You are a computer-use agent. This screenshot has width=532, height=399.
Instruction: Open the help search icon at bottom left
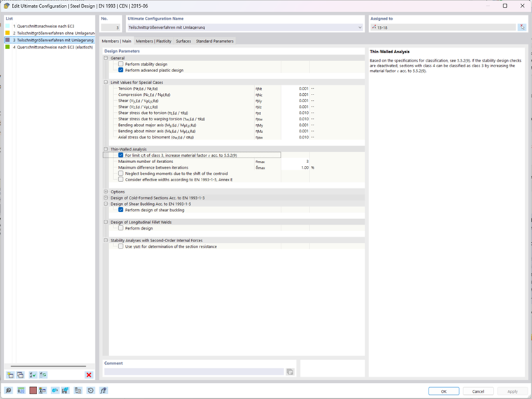point(8,391)
